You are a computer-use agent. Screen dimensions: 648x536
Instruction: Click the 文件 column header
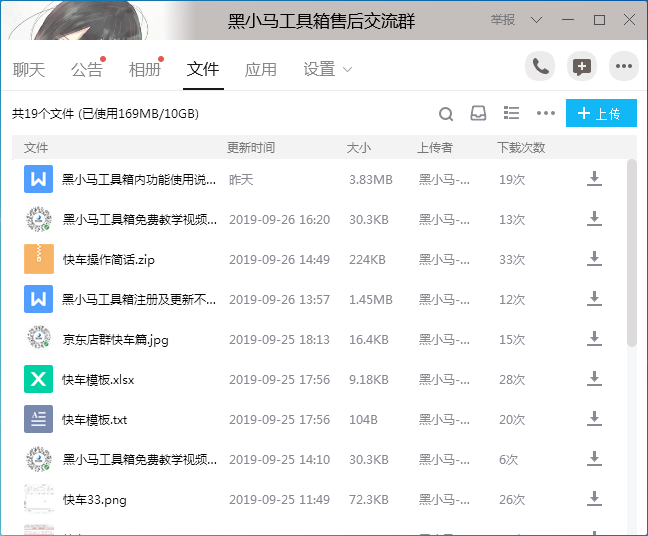tap(36, 148)
